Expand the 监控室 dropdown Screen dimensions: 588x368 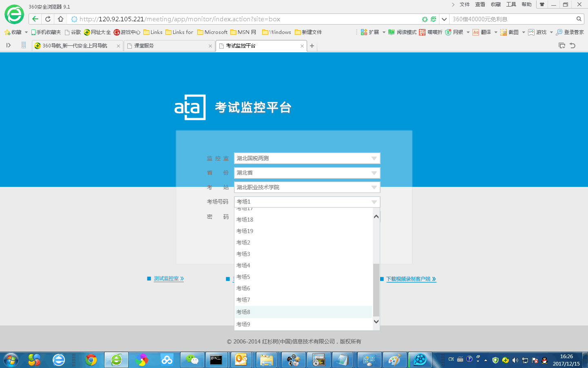(x=374, y=158)
